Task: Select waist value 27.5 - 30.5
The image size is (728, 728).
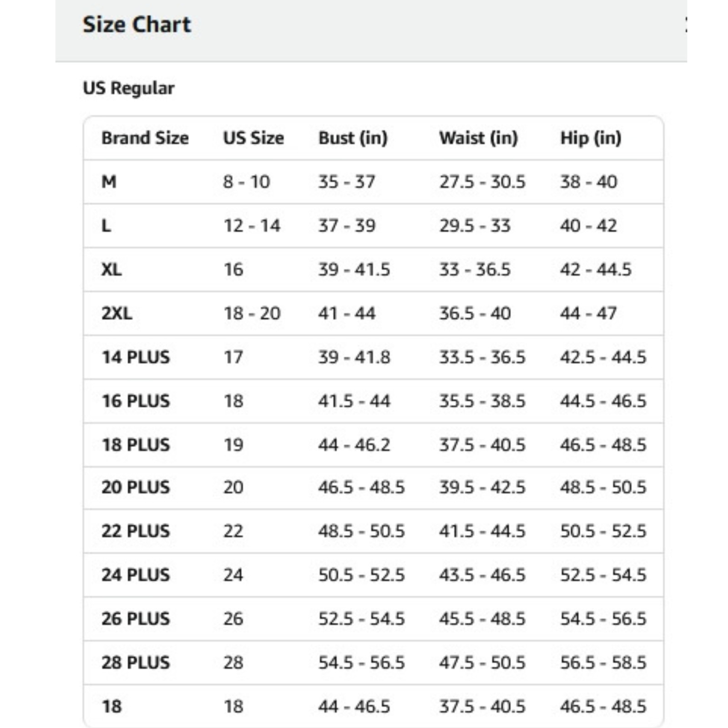Action: pyautogui.click(x=482, y=182)
